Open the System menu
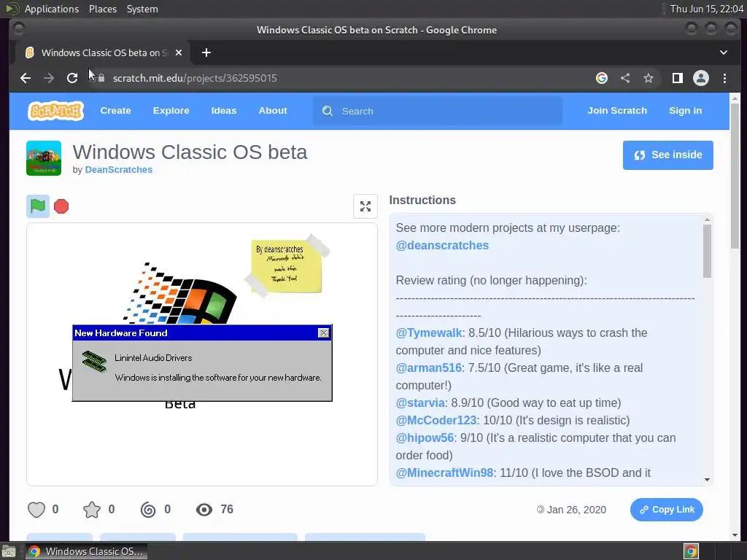This screenshot has height=560, width=747. 142,9
